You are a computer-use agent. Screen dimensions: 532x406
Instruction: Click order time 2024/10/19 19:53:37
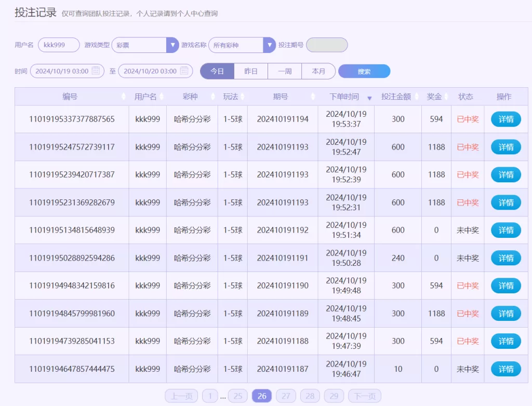click(x=346, y=119)
